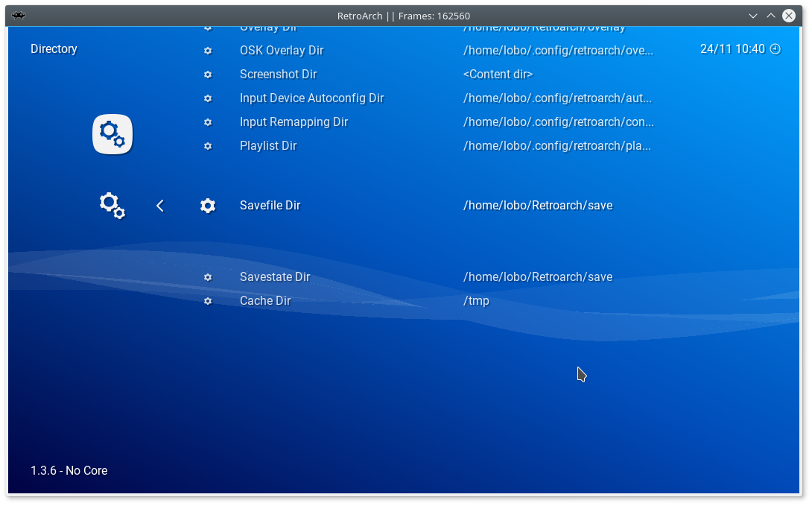The height and width of the screenshot is (506, 812).
Task: Select the Savestate Dir entry
Action: 274,276
